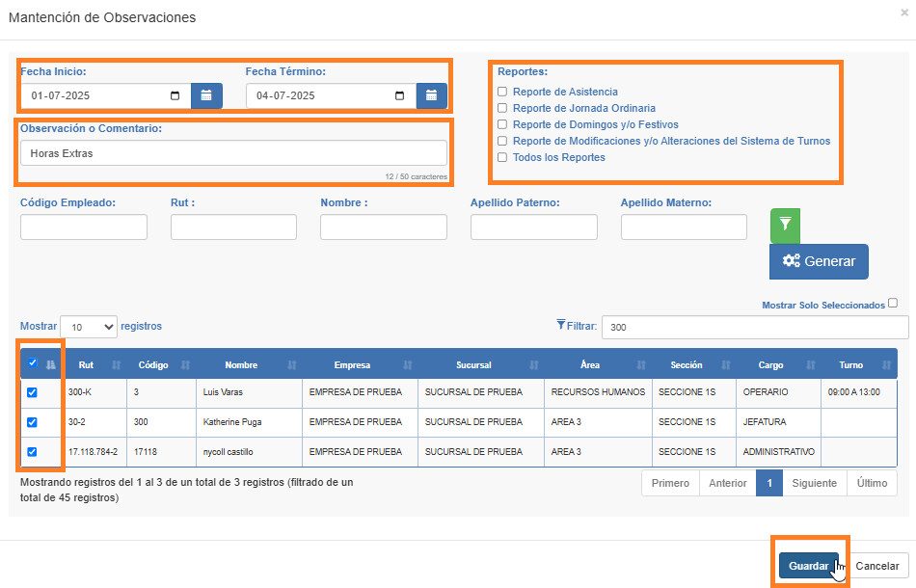Click the Código Empleado input

pyautogui.click(x=84, y=227)
